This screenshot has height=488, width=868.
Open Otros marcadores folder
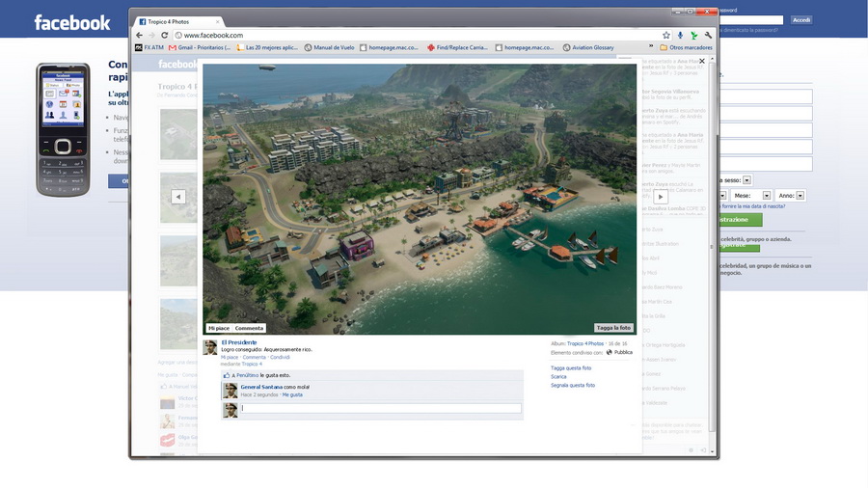[x=686, y=47]
